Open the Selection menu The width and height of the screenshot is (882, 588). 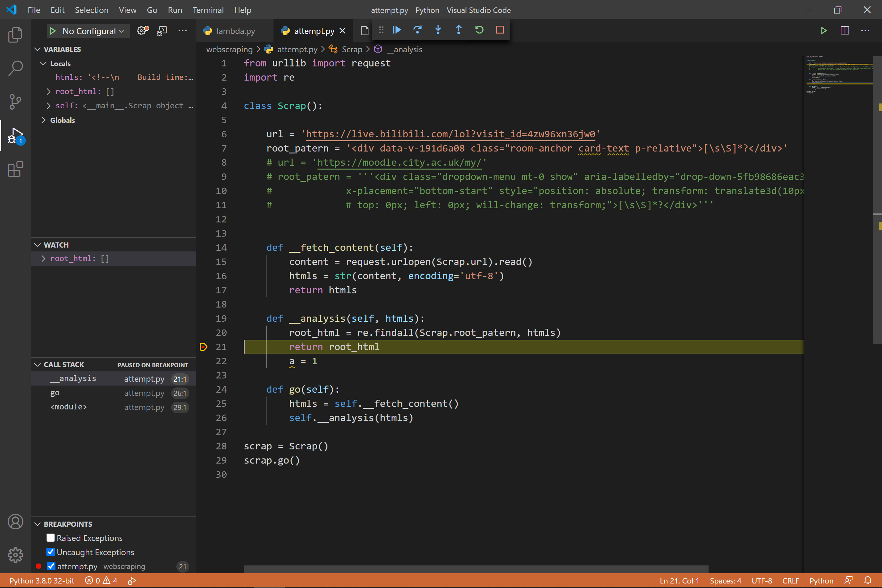pos(92,10)
